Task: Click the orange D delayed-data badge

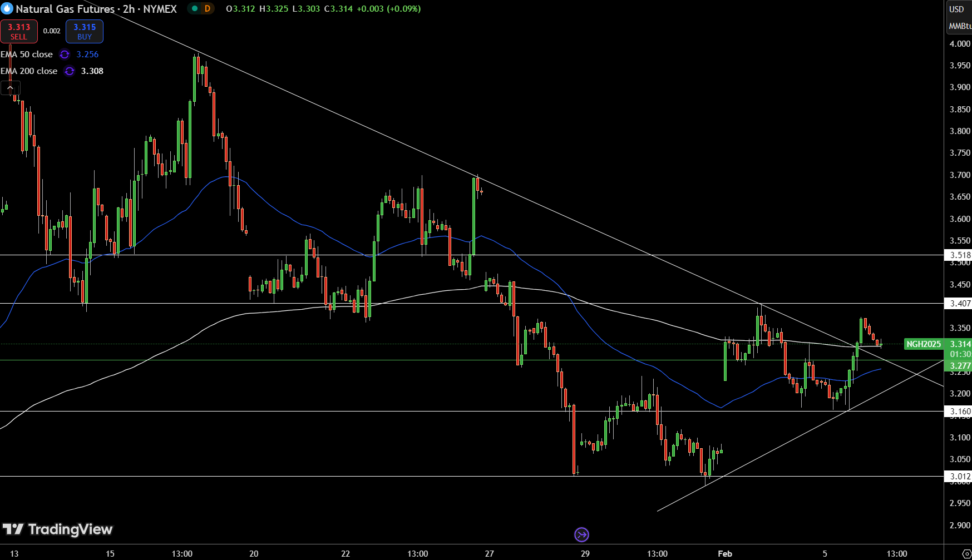Action: [x=207, y=9]
